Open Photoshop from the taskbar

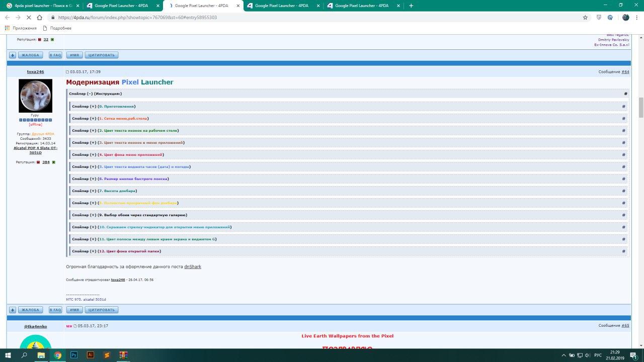click(x=74, y=355)
